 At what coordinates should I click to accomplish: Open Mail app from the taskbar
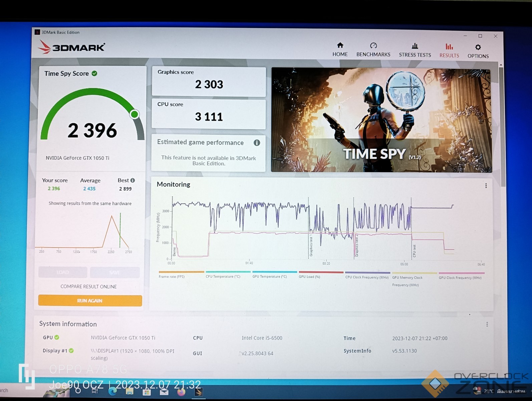coord(164,392)
